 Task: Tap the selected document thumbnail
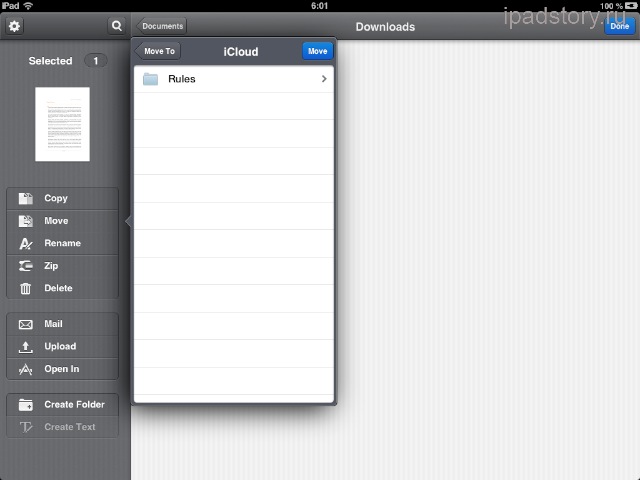(62, 124)
